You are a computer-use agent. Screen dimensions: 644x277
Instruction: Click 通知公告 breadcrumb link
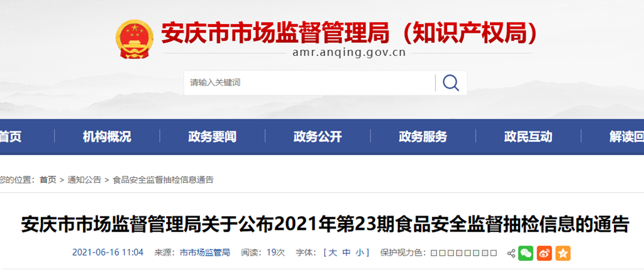(84, 180)
